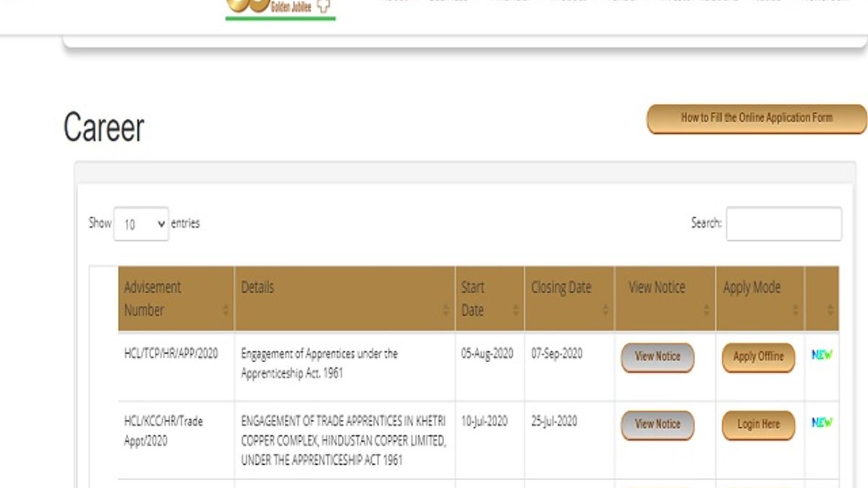
Task: Click NEW badge on HCL/KCC/HR/Trade row
Action: tap(822, 422)
